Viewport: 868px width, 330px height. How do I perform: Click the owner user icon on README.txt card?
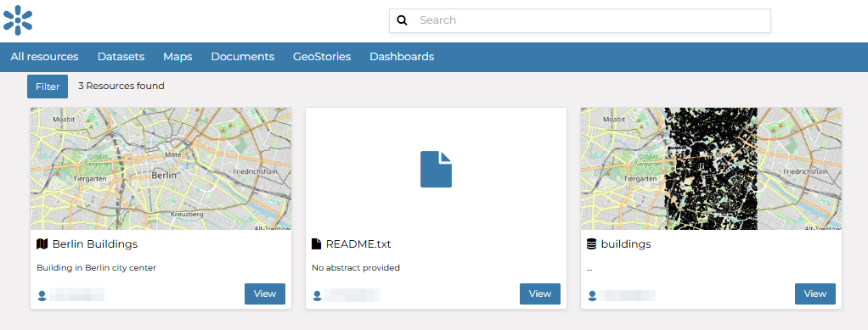coord(317,296)
